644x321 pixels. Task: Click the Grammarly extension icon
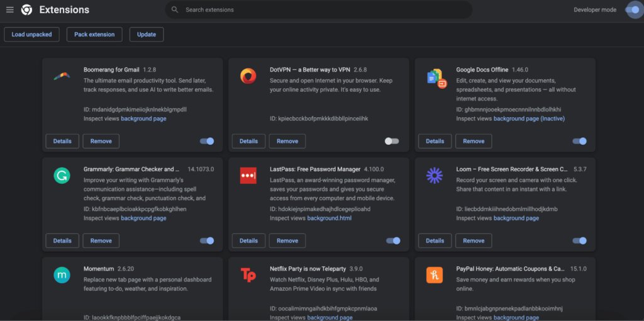pos(62,176)
